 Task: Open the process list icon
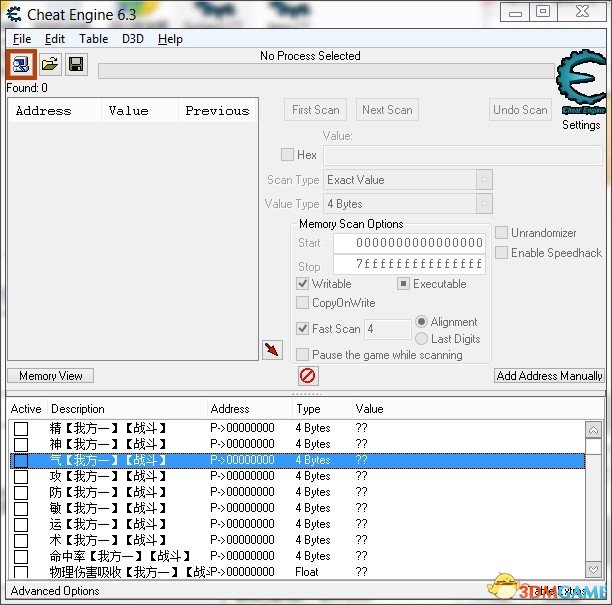click(x=21, y=64)
